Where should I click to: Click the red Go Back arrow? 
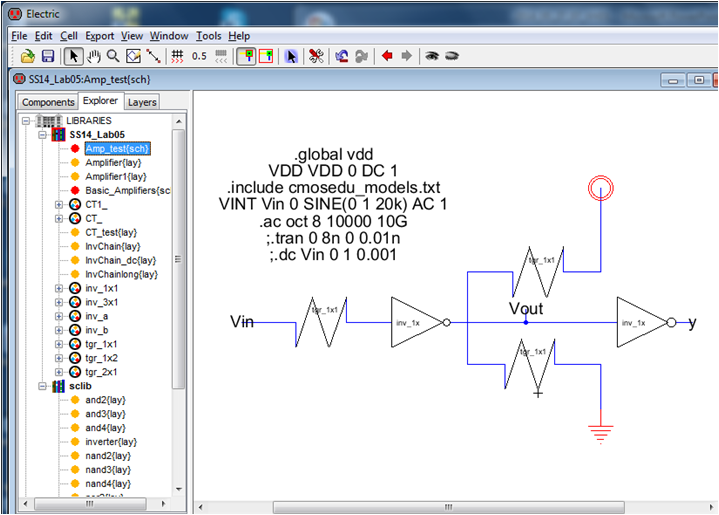(387, 56)
